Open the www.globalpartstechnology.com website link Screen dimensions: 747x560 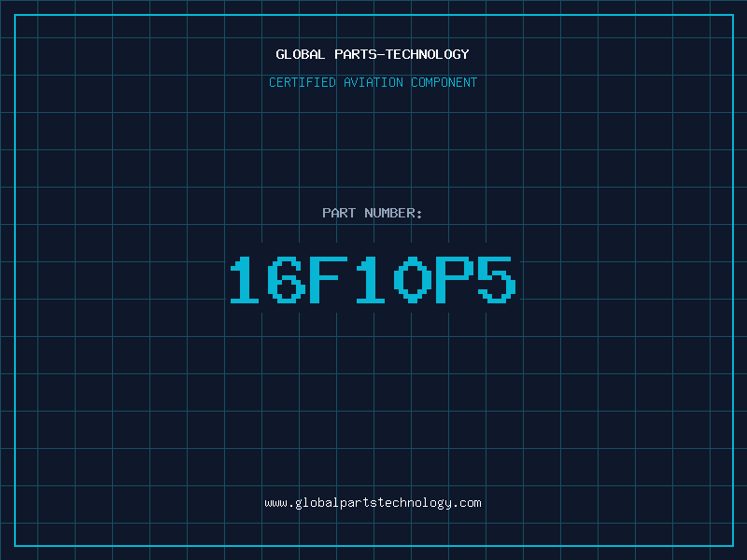point(373,503)
